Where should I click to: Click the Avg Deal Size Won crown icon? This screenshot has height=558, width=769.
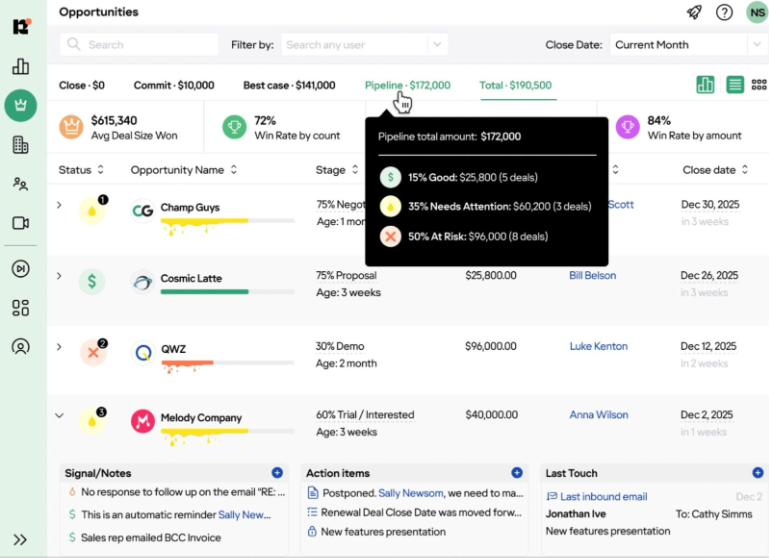pos(72,127)
